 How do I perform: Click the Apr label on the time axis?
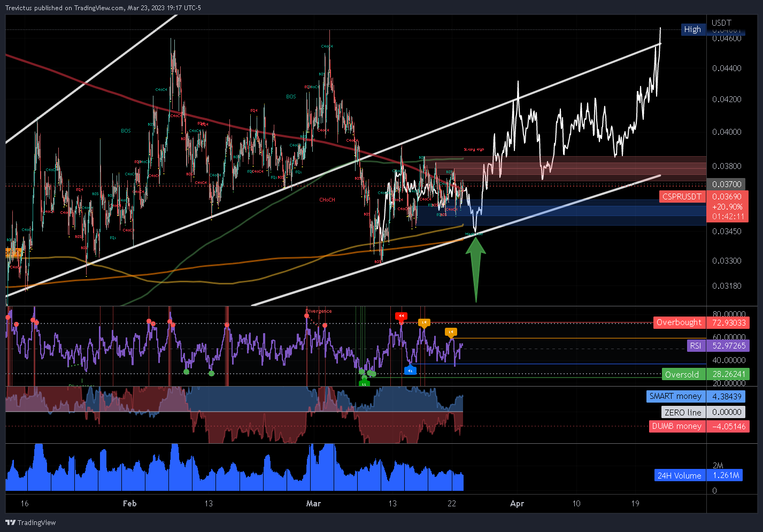coord(517,503)
